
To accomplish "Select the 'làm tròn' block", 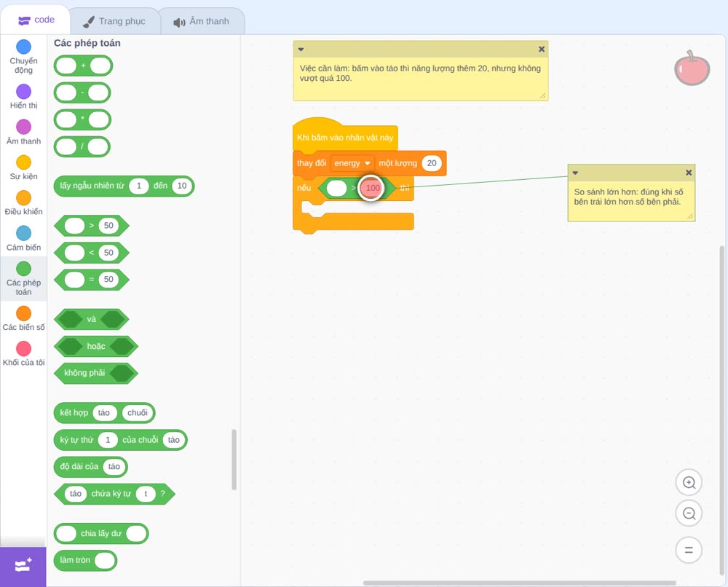I will [x=85, y=561].
